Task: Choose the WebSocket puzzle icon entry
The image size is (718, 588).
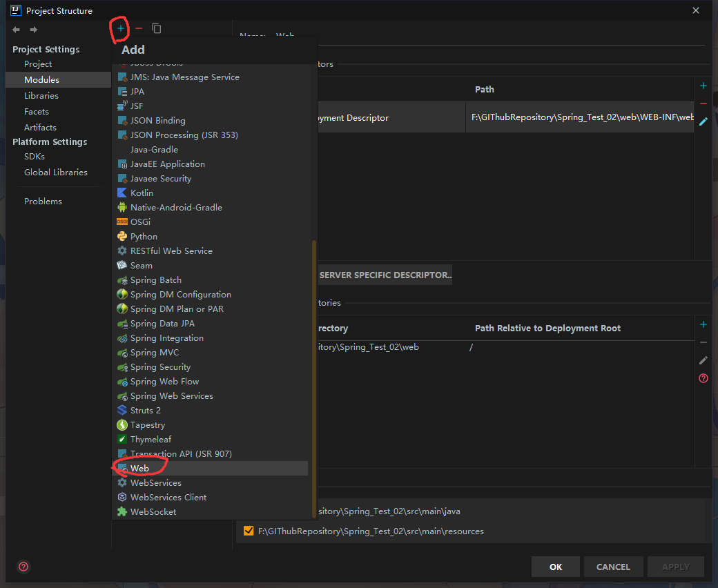Action: [122, 511]
